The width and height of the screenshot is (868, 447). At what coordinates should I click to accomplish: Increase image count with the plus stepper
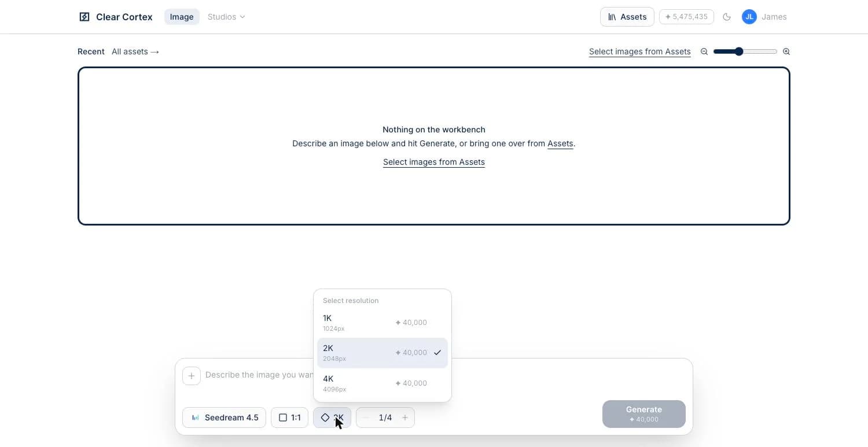click(x=405, y=418)
